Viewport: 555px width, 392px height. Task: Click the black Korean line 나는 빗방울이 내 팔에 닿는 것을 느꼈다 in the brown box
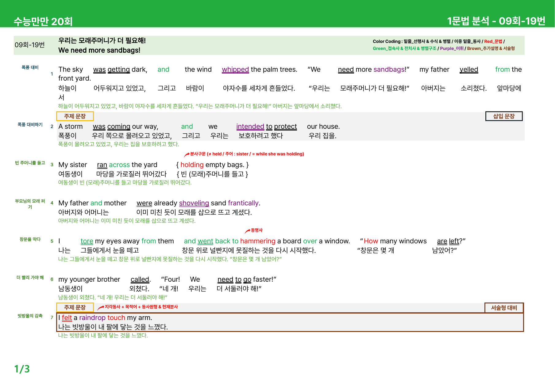click(x=113, y=327)
